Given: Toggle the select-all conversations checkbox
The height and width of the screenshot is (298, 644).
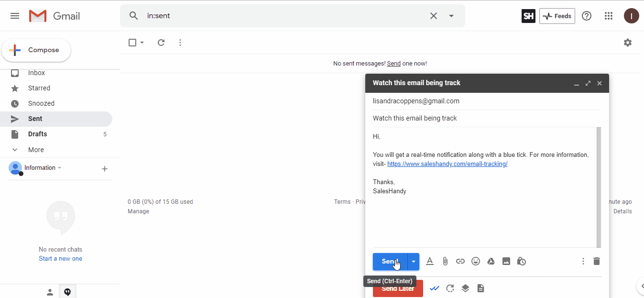Looking at the screenshot, I should click(132, 42).
